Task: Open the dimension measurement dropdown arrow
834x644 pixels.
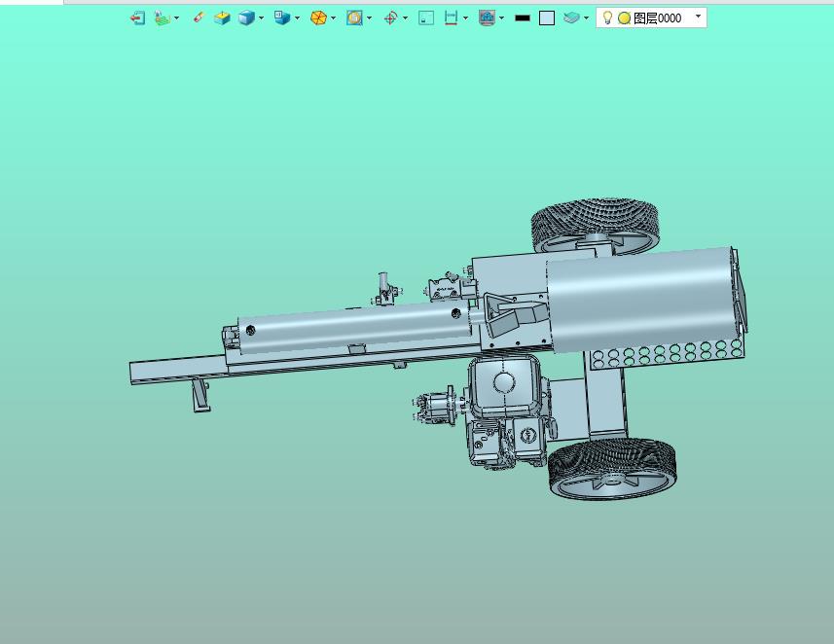Action: tap(465, 18)
